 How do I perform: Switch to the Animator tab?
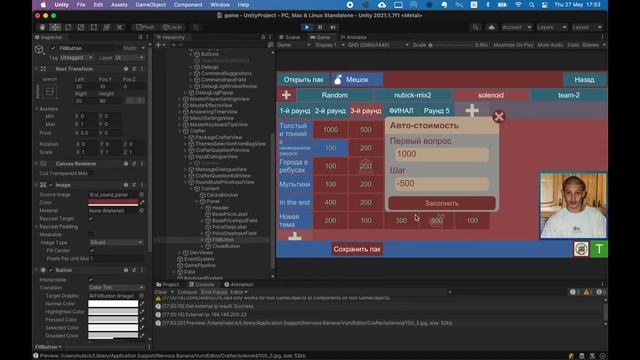tap(353, 37)
